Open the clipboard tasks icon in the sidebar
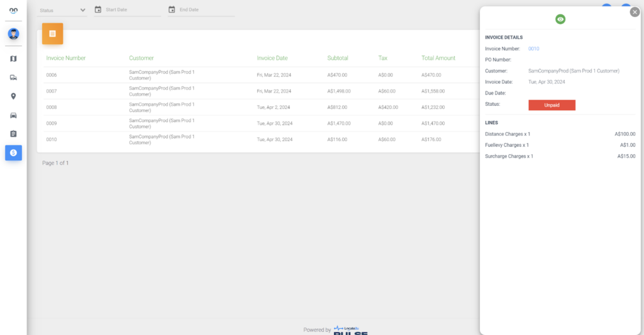The width and height of the screenshot is (644, 335). coord(14,134)
